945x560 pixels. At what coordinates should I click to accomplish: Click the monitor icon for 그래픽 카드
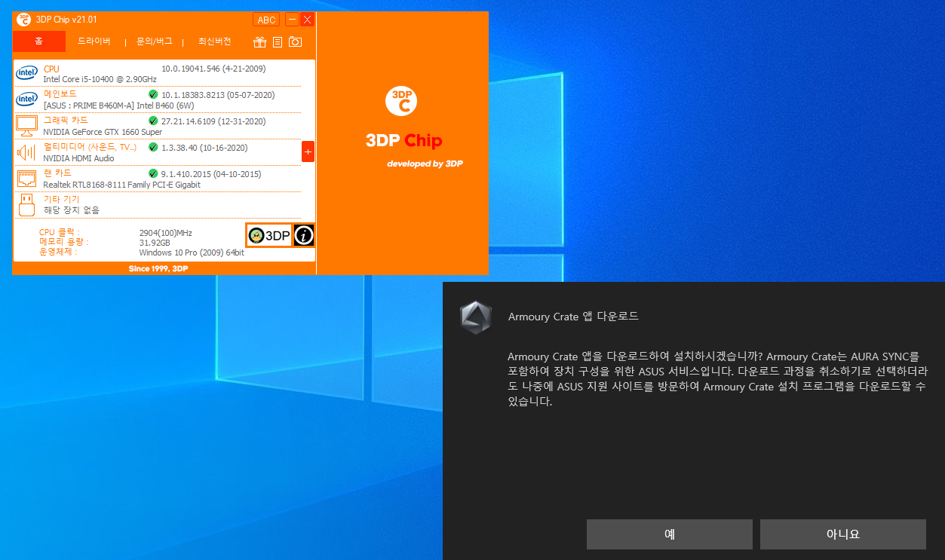click(x=26, y=125)
